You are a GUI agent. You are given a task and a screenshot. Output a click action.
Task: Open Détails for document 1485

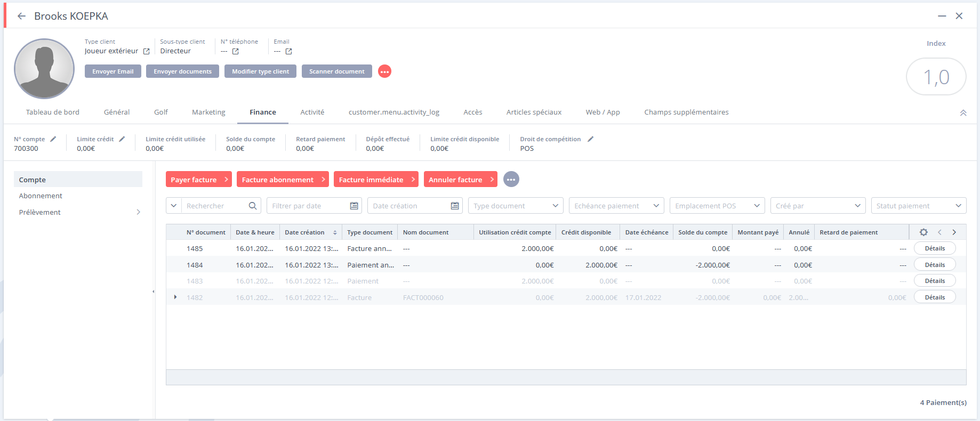935,248
